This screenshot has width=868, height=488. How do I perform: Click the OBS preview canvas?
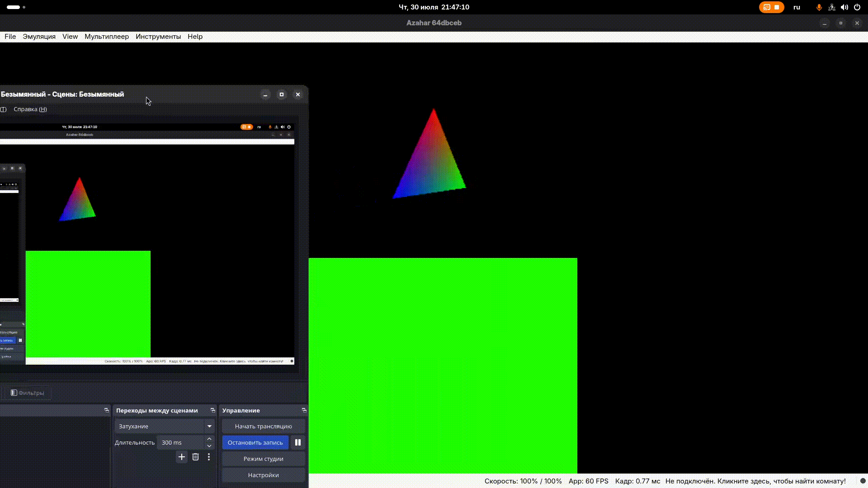tap(147, 244)
